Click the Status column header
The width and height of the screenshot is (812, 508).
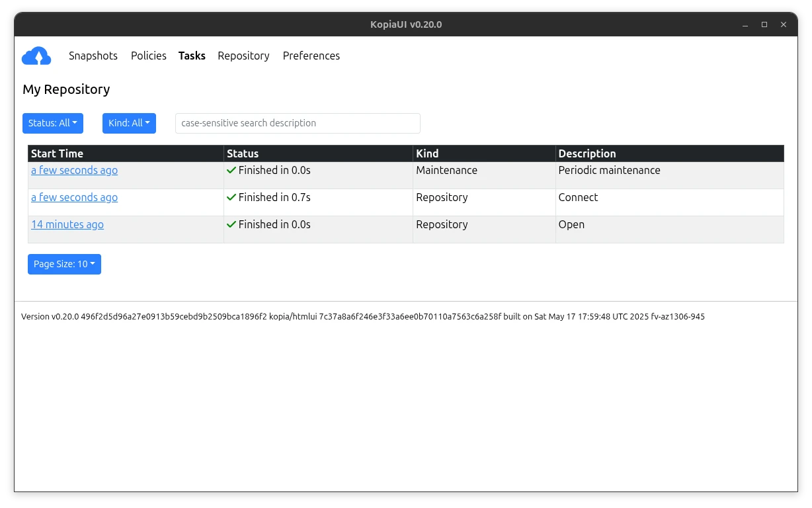point(243,153)
